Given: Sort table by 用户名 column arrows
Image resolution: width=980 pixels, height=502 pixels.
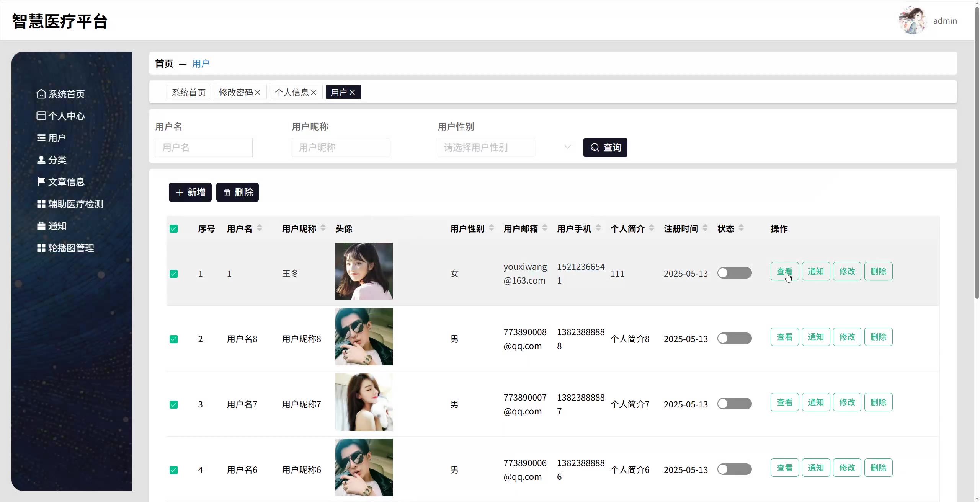Looking at the screenshot, I should [260, 228].
